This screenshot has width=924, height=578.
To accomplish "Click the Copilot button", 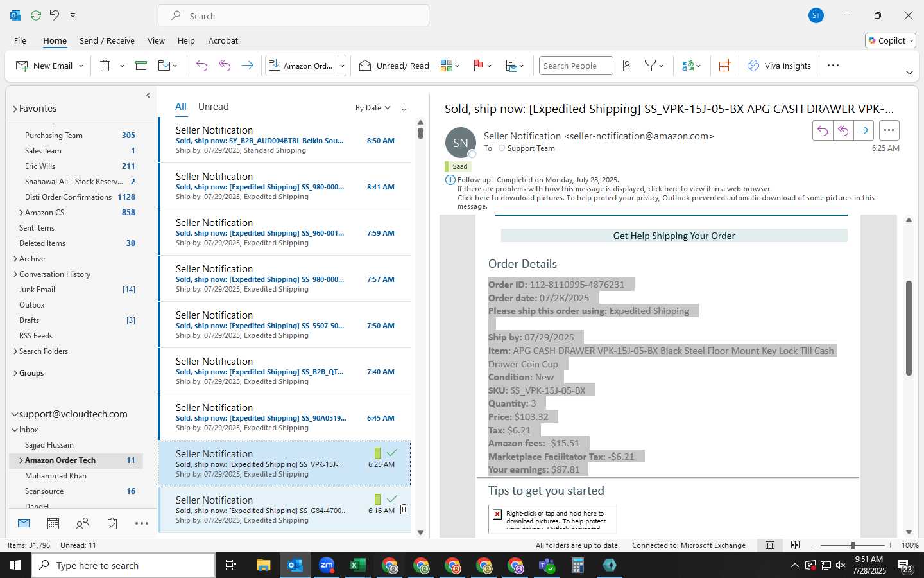I will (x=891, y=40).
